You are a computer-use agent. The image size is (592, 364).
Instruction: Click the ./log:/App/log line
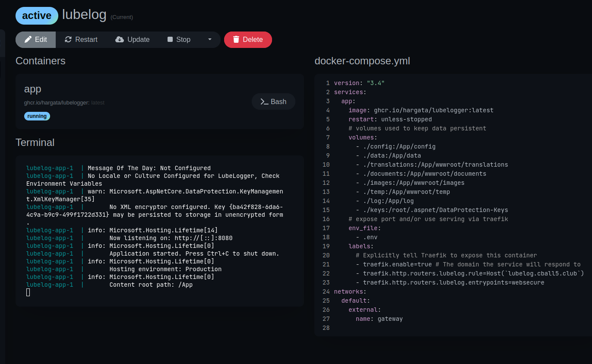tap(385, 201)
